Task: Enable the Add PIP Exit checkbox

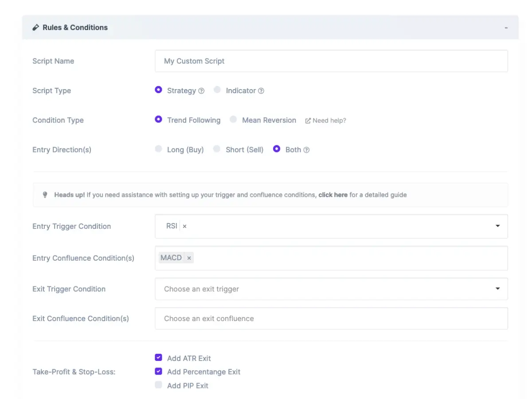Action: click(158, 385)
